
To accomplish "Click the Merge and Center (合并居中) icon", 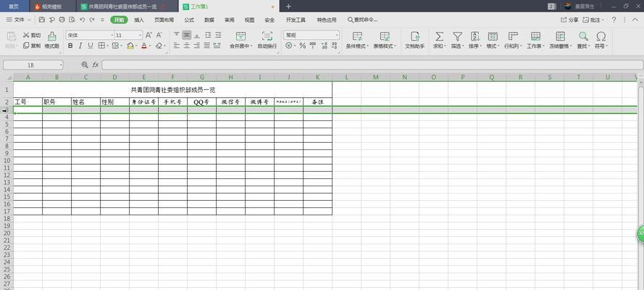I will [x=240, y=36].
